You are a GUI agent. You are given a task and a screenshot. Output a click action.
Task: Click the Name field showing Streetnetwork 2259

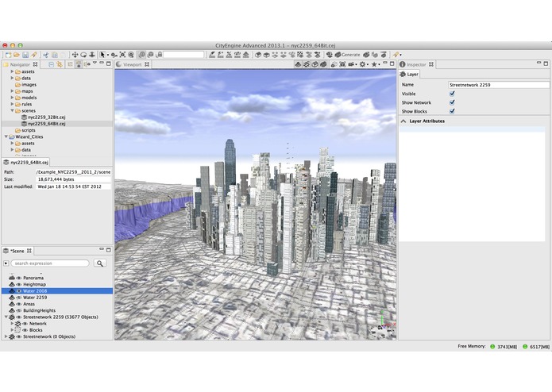click(499, 85)
